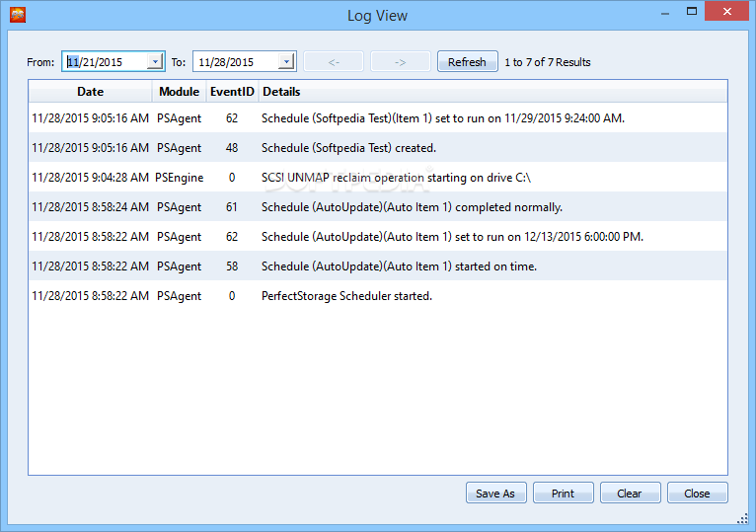Click the Details column header
The image size is (756, 532).
tap(492, 92)
